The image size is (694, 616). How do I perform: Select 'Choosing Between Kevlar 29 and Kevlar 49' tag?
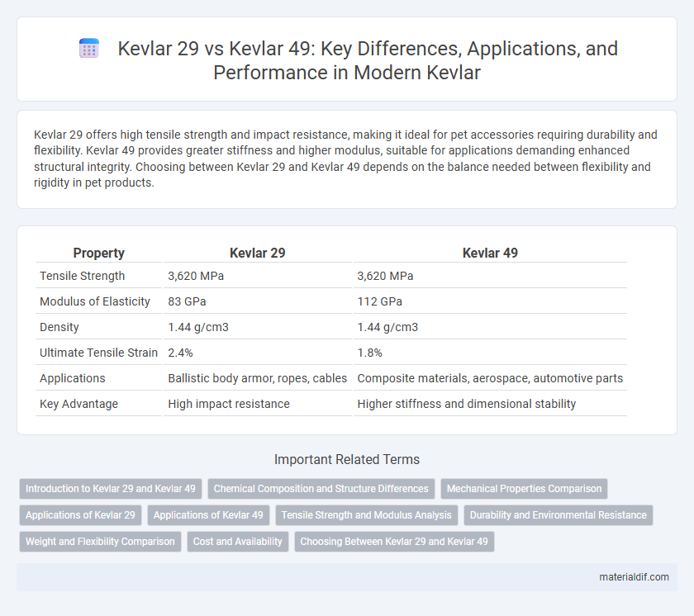pos(394,541)
